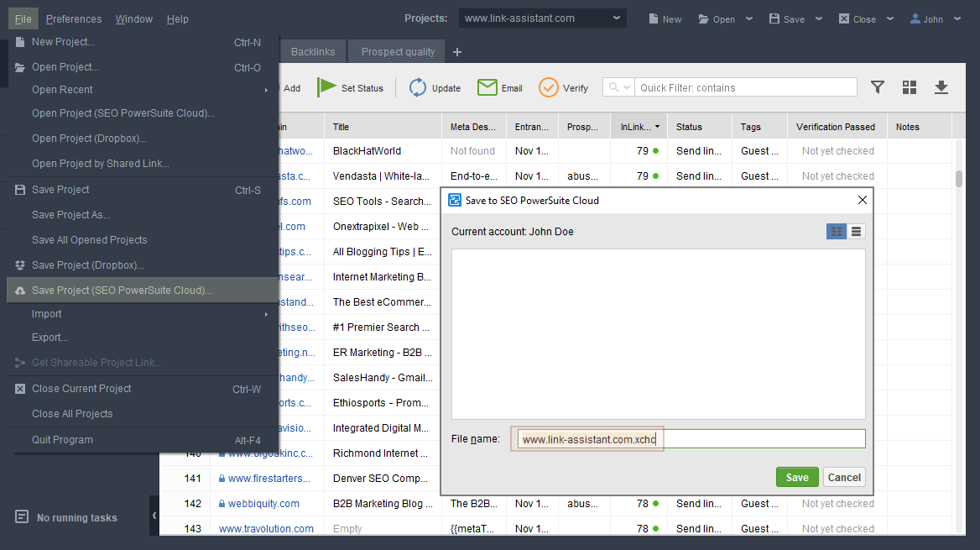The image size is (980, 550).
Task: Open the Help menu
Action: pos(178,18)
